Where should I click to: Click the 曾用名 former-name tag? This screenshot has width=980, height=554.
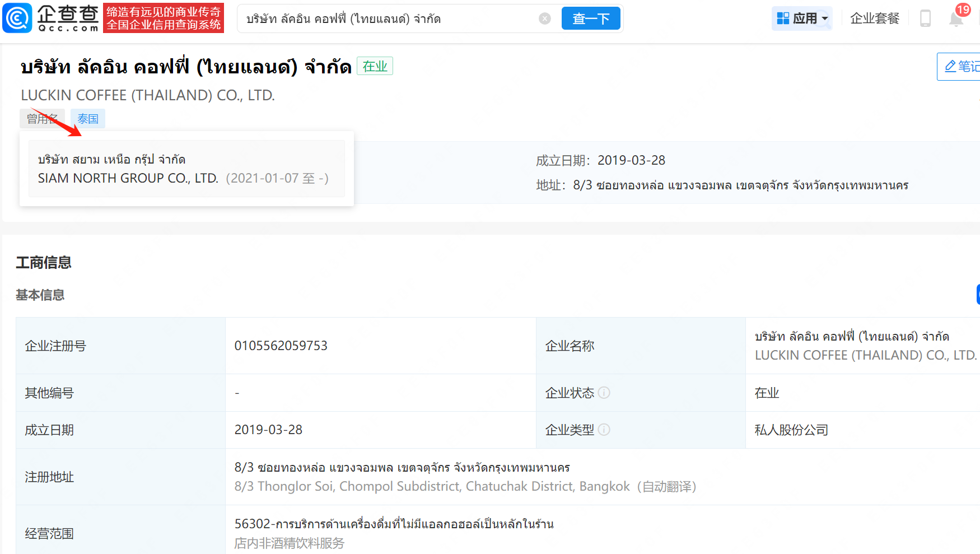click(43, 119)
